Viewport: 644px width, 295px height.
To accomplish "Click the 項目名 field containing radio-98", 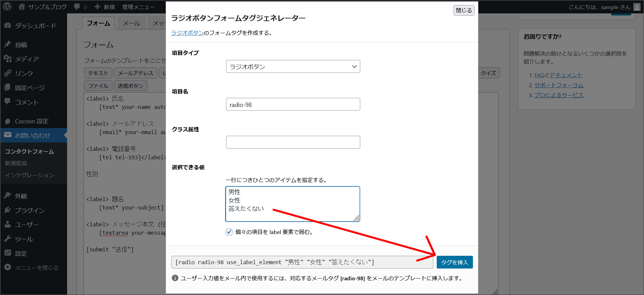I will (x=293, y=104).
